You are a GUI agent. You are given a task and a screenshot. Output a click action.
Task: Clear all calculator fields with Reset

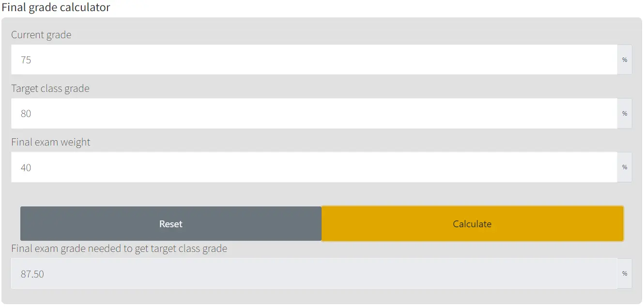[x=171, y=224]
